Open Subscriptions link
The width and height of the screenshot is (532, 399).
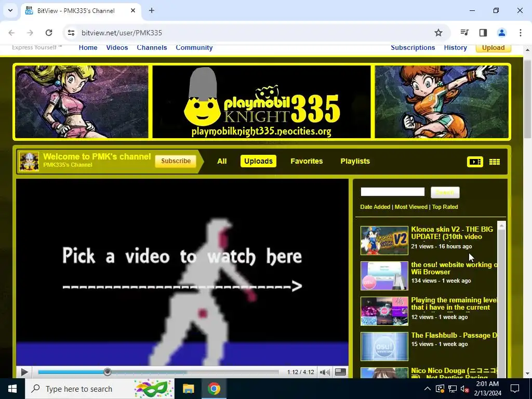413,47
